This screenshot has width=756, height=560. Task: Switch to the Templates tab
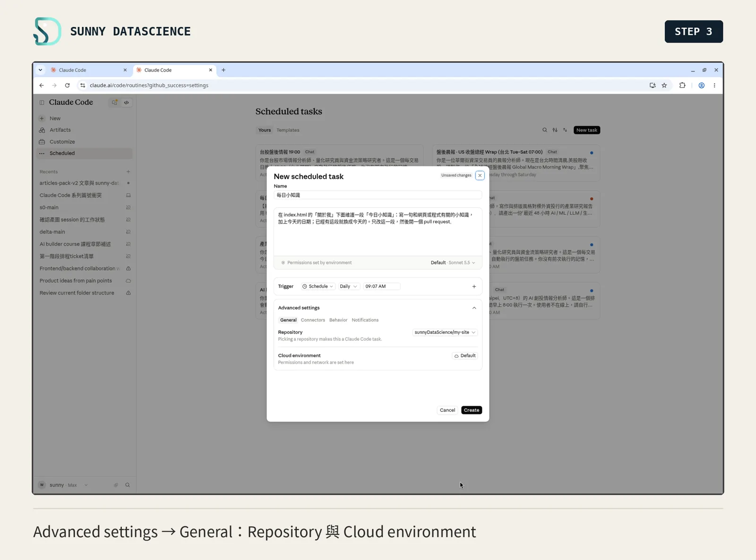tap(288, 130)
